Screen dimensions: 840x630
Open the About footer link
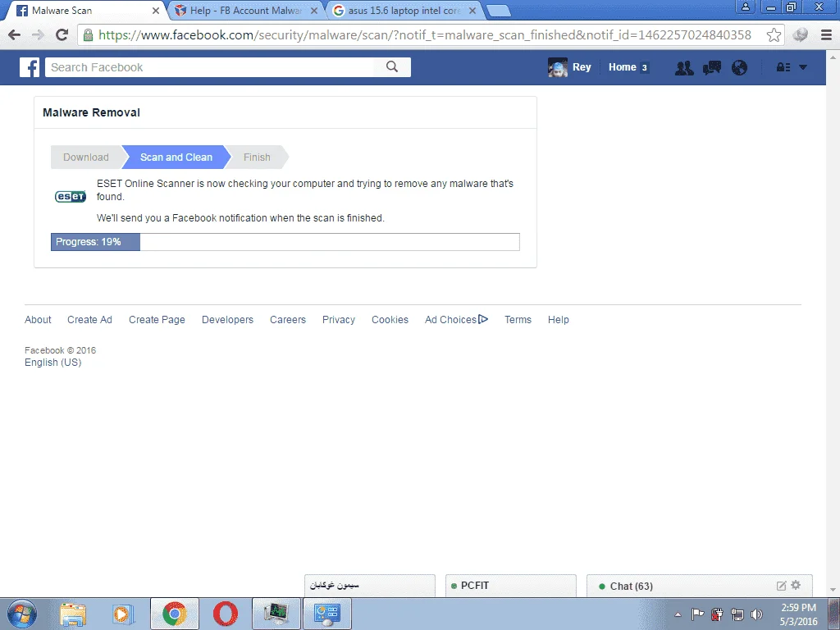38,320
